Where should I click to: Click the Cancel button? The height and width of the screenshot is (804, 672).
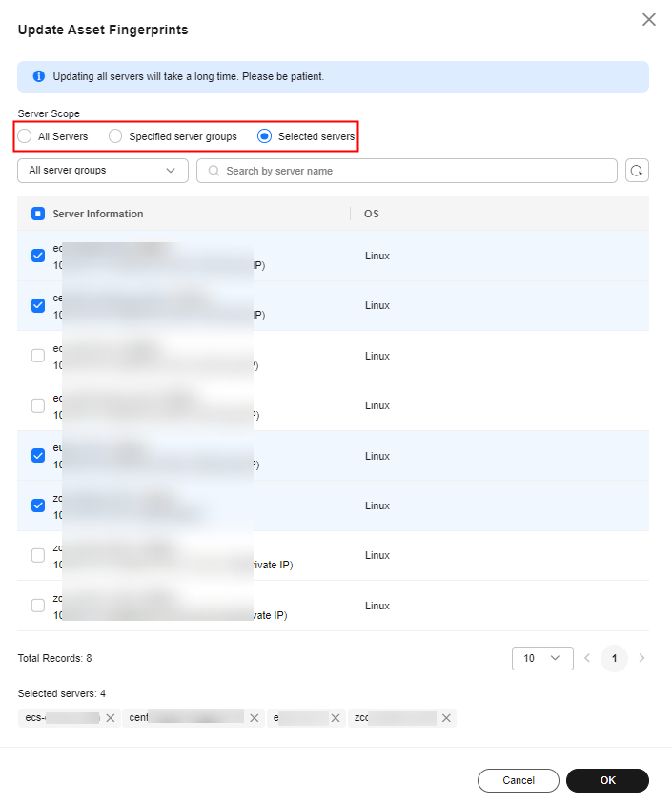[519, 780]
